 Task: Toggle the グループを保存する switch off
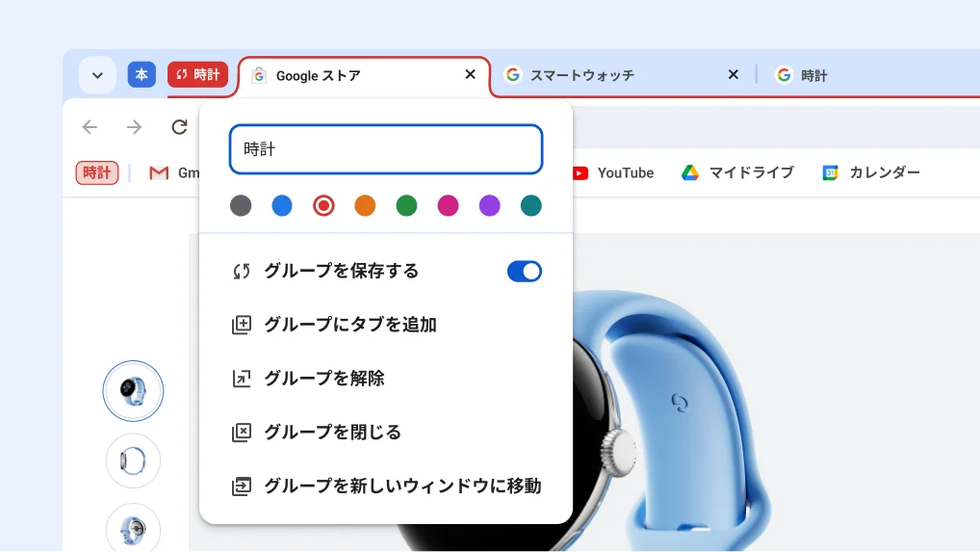pyautogui.click(x=525, y=272)
